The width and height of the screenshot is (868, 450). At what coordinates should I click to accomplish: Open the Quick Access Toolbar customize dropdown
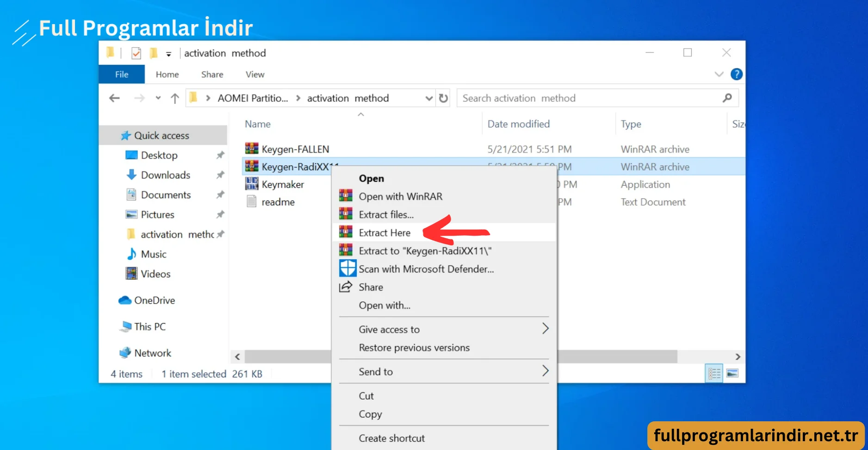(169, 54)
